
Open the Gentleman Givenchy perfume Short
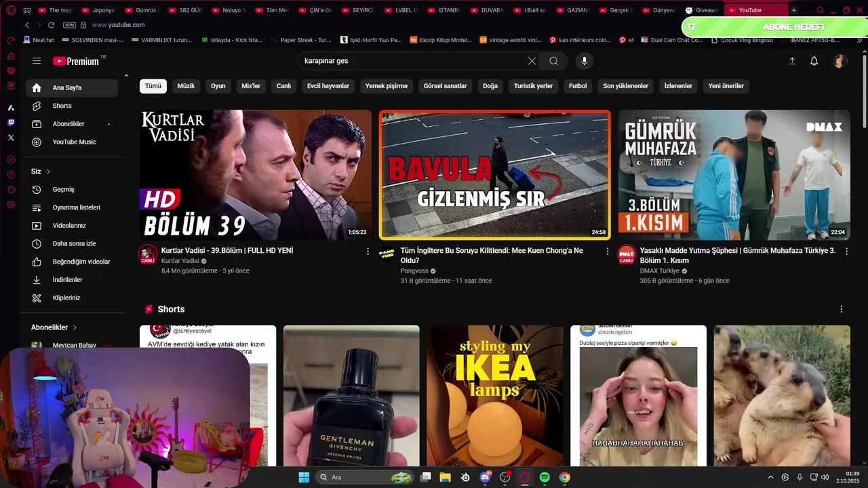tap(351, 396)
